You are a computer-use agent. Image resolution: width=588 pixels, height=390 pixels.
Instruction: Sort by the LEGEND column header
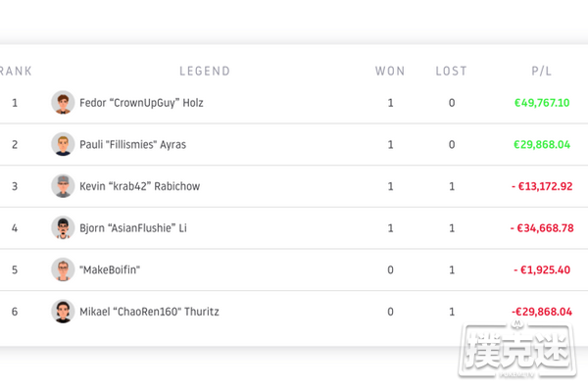click(205, 71)
